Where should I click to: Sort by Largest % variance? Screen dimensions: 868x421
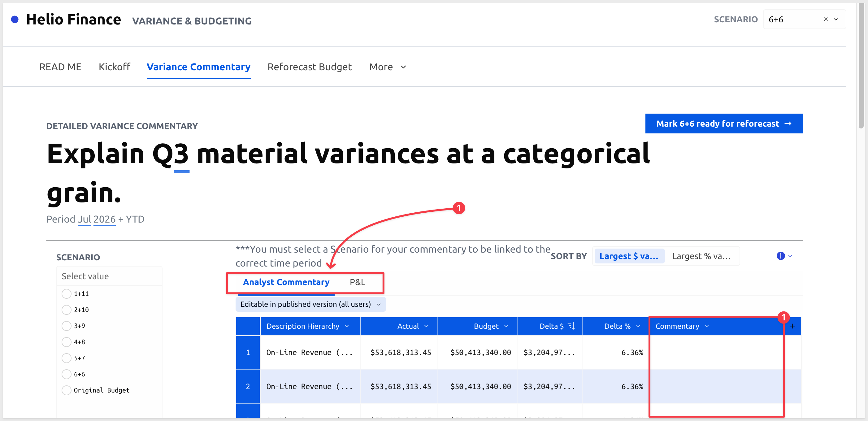(701, 256)
